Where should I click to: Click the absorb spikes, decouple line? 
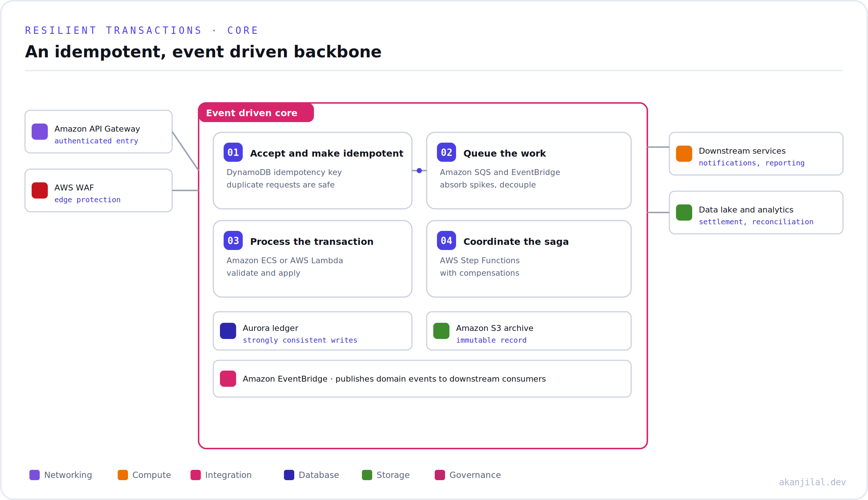pyautogui.click(x=488, y=185)
